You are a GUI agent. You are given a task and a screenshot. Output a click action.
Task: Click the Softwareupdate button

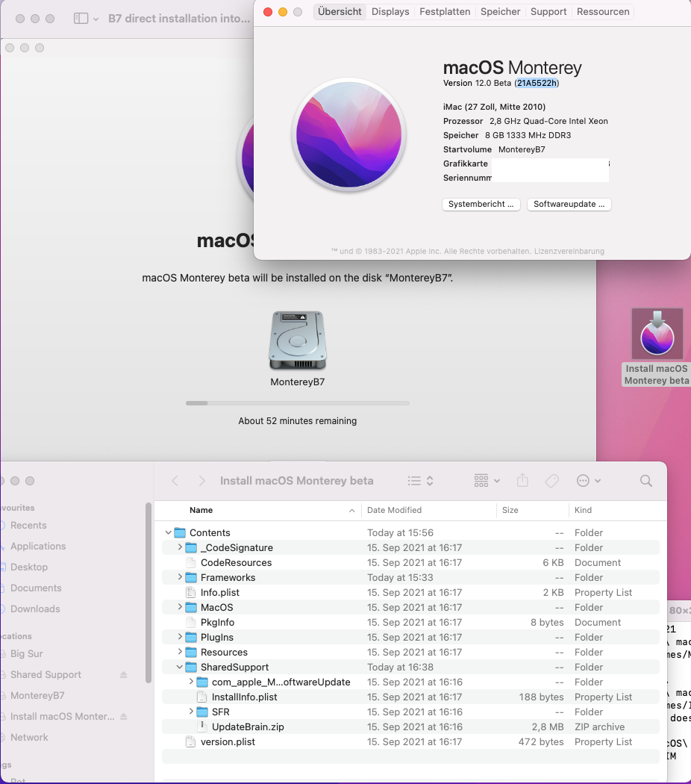pyautogui.click(x=569, y=204)
